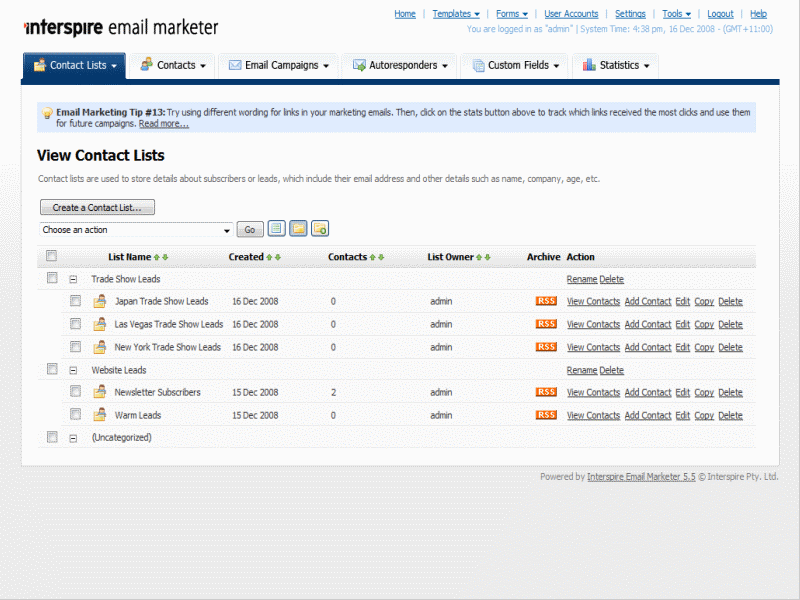Check the Website Leads folder checkbox
Image resolution: width=800 pixels, height=600 pixels.
pyautogui.click(x=52, y=368)
